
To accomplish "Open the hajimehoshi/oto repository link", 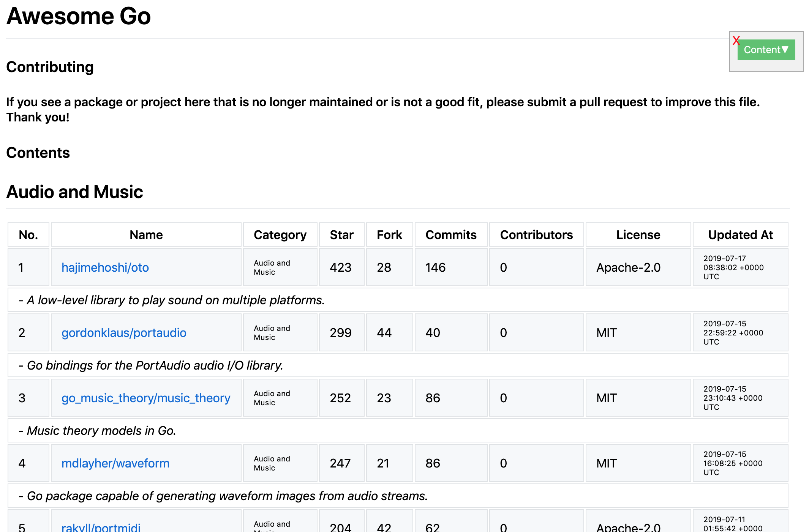I will point(105,268).
